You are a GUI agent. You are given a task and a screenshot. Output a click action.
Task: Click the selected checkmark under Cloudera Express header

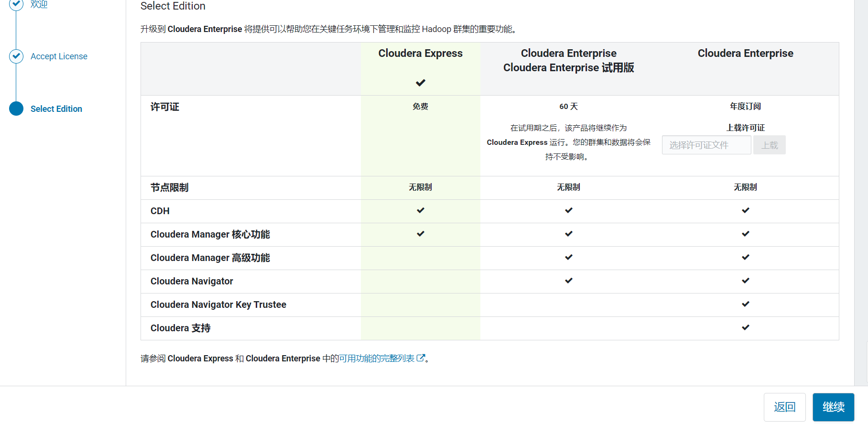[x=421, y=83]
